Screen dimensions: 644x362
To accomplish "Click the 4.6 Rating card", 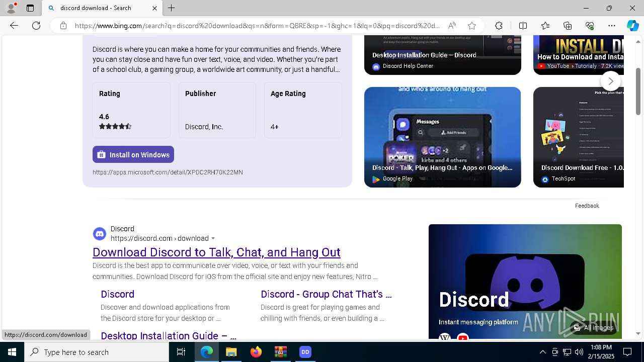I will 131,110.
